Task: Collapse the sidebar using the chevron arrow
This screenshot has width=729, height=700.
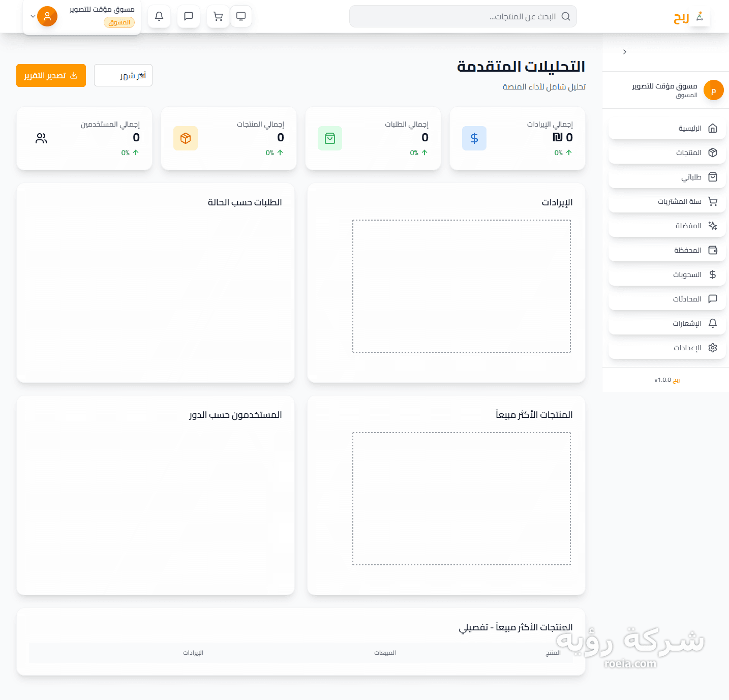Action: pos(625,52)
